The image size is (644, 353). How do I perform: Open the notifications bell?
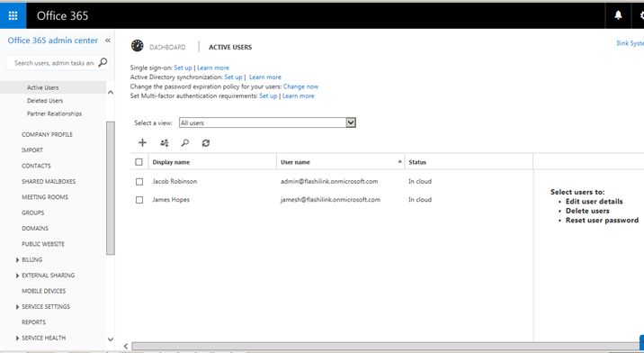[x=618, y=15]
